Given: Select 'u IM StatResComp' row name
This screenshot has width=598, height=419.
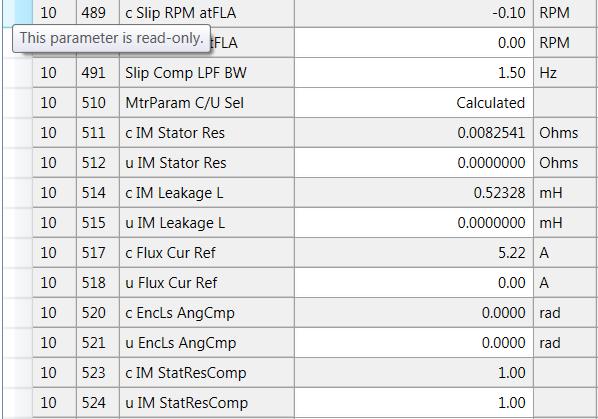Looking at the screenshot, I should click(186, 403).
